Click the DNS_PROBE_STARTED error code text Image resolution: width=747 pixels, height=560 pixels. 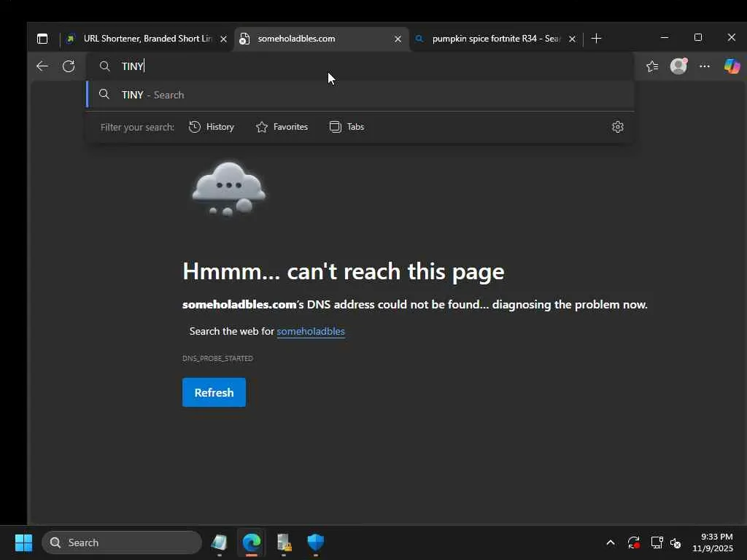click(217, 358)
